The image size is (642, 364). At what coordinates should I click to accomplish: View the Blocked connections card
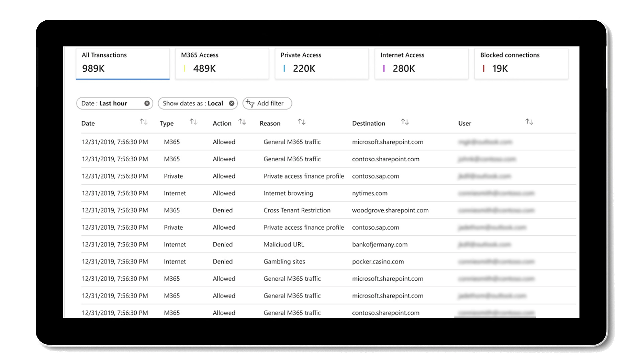point(521,63)
